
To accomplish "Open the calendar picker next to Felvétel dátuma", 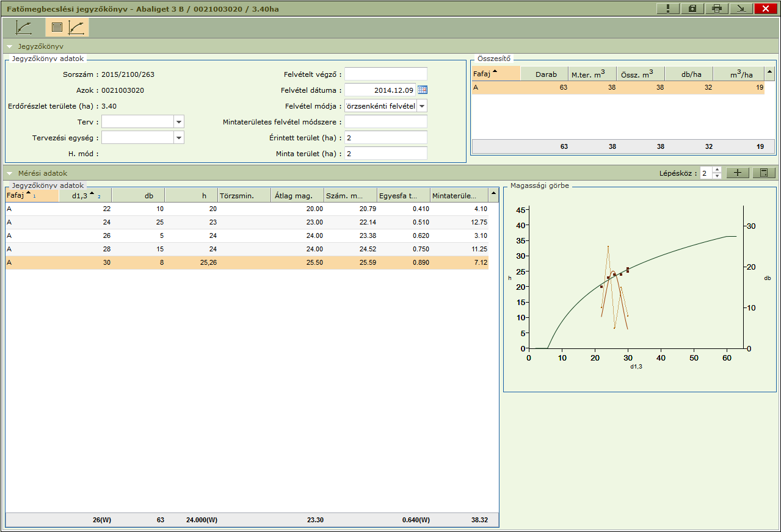I will point(423,90).
